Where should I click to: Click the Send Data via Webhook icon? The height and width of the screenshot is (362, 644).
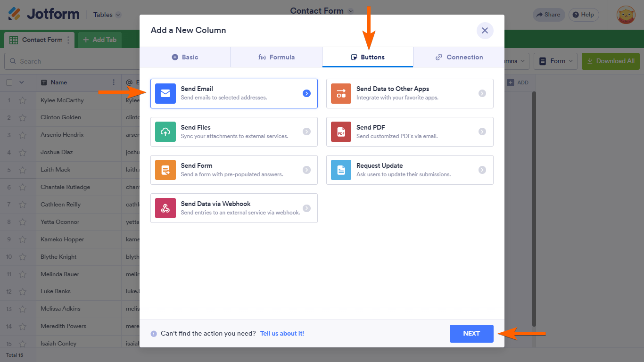point(165,208)
